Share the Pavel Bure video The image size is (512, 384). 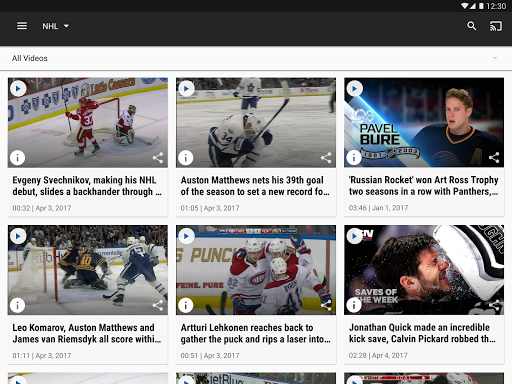[x=494, y=157]
